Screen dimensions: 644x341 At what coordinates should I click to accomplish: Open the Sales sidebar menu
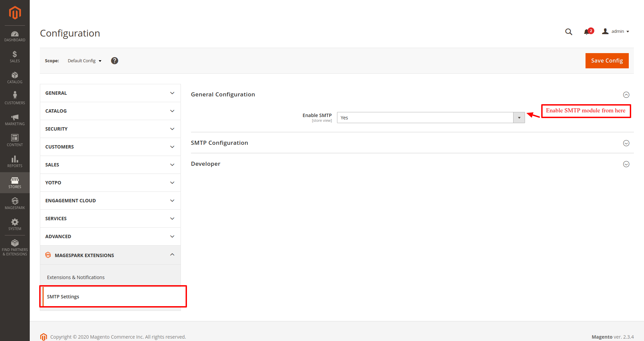[x=15, y=57]
